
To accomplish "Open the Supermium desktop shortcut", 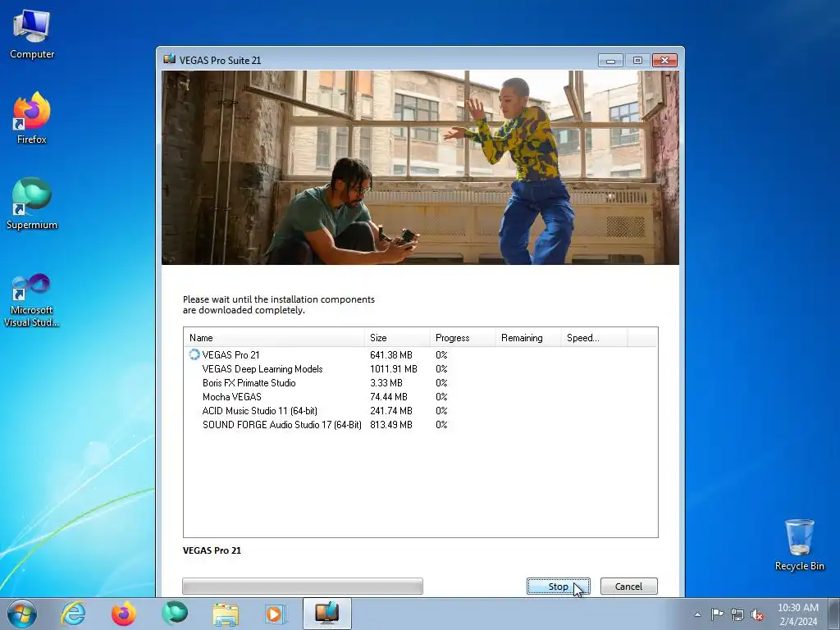I will (x=32, y=203).
